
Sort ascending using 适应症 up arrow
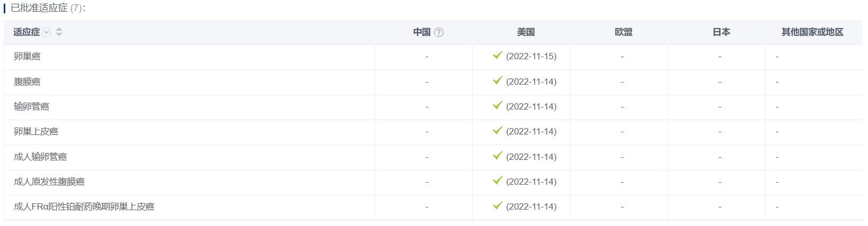point(59,29)
